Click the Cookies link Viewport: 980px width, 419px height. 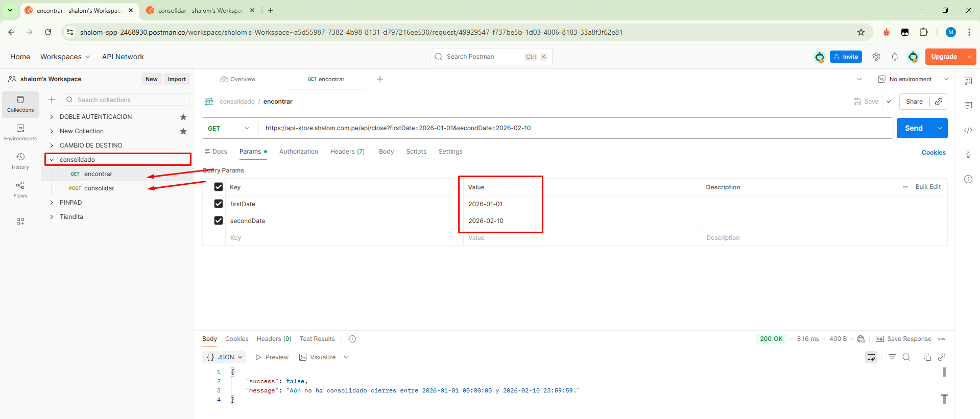tap(933, 153)
